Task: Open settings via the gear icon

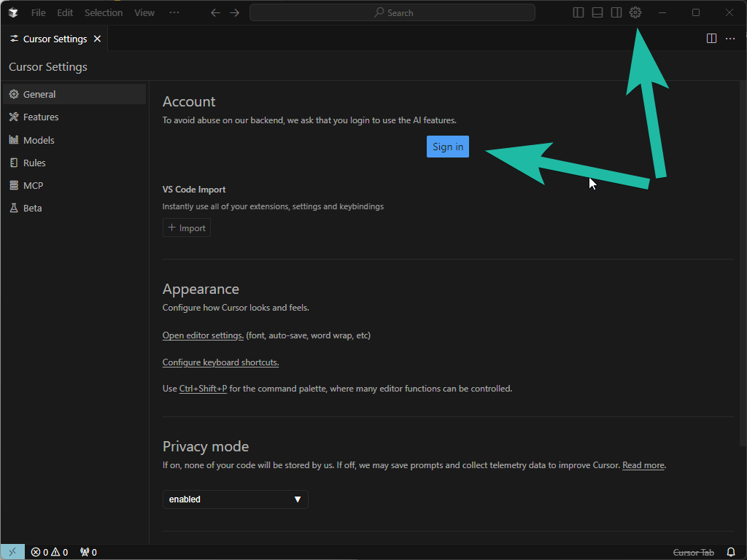Action: coord(635,13)
